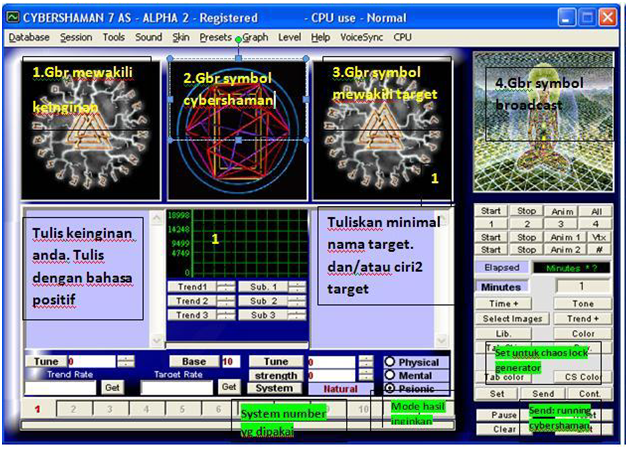Click the Stop button beside Anim 2
The height and width of the screenshot is (452, 627).
[526, 250]
